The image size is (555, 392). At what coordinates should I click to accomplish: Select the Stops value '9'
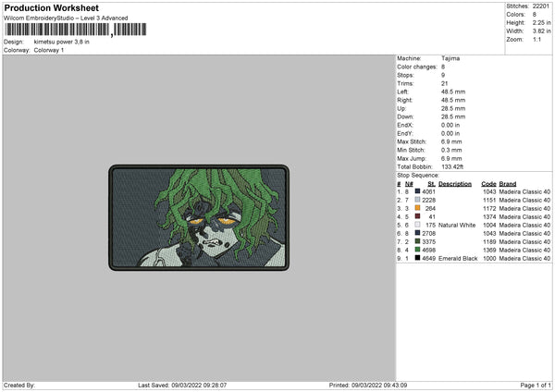[443, 75]
